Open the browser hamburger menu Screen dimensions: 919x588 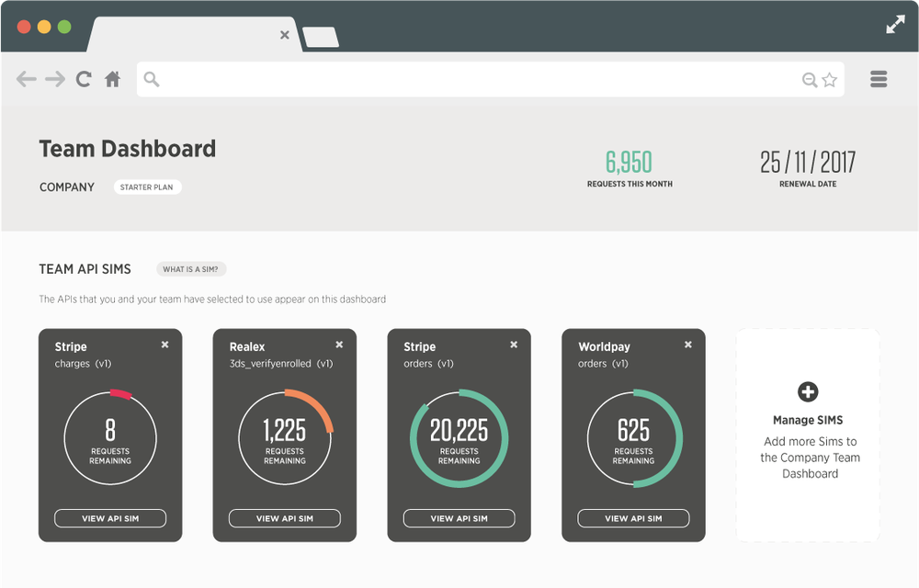pos(879,79)
